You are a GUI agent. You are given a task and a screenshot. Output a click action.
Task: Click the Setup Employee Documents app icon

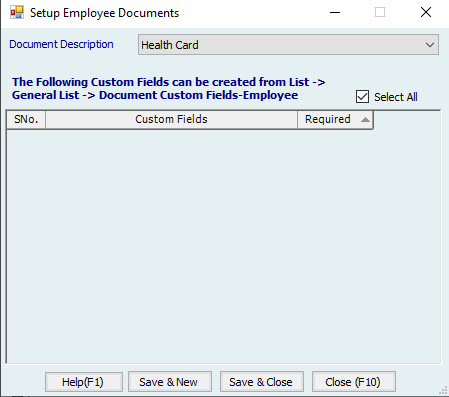click(x=17, y=13)
